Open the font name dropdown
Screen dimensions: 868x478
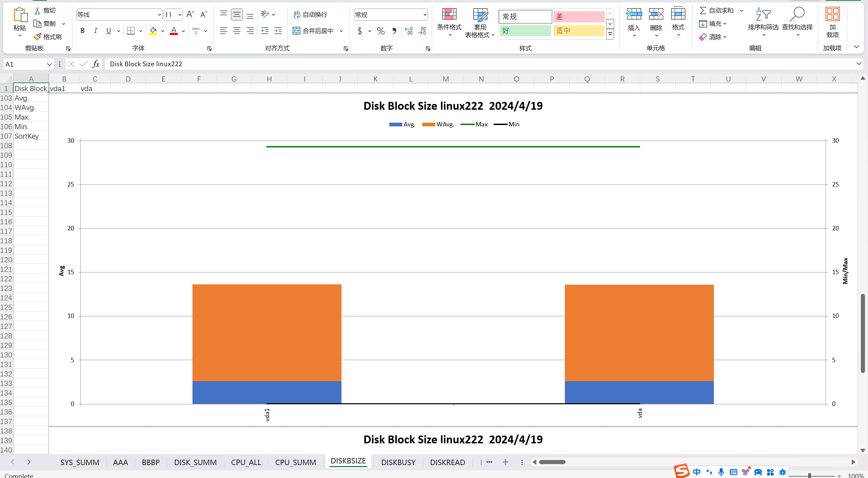159,15
